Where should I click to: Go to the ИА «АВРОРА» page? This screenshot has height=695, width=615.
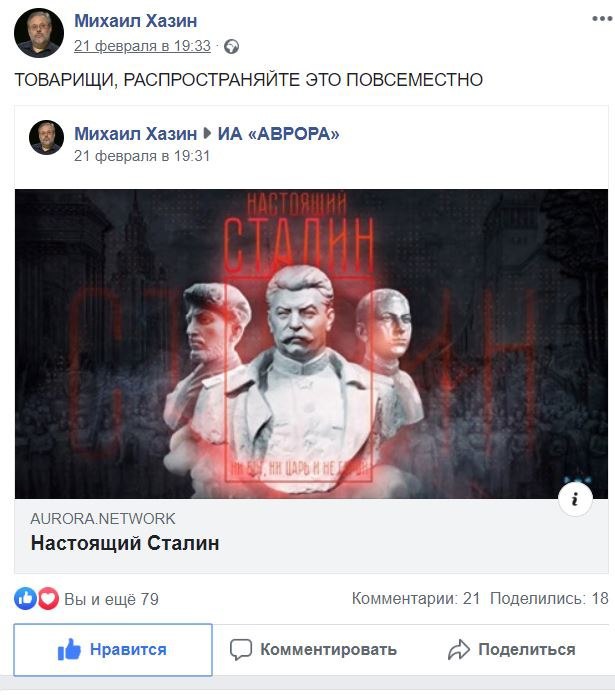click(x=278, y=133)
